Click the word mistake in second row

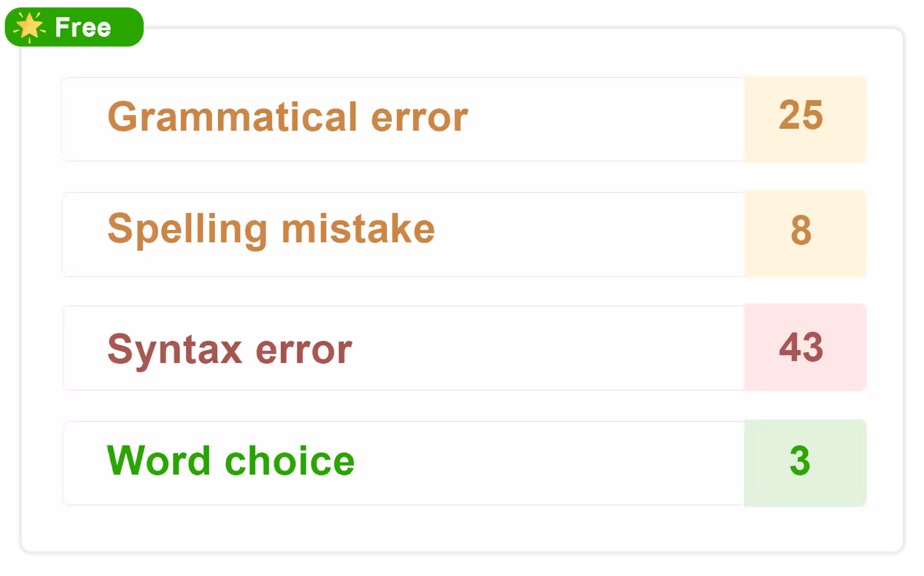tap(358, 229)
